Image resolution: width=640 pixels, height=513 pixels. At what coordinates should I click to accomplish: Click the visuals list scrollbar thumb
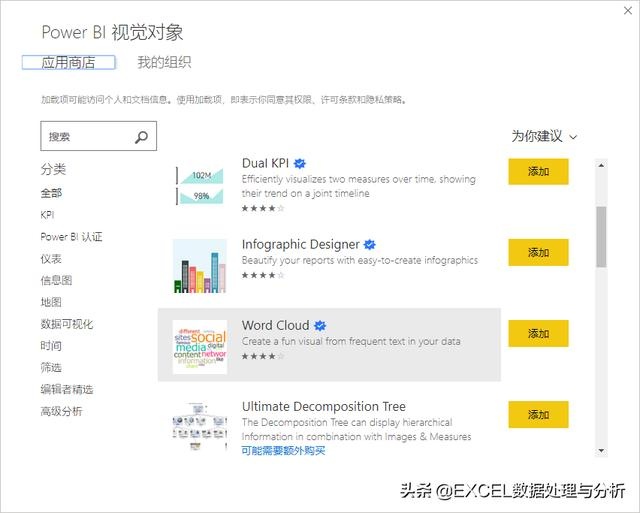point(601,237)
